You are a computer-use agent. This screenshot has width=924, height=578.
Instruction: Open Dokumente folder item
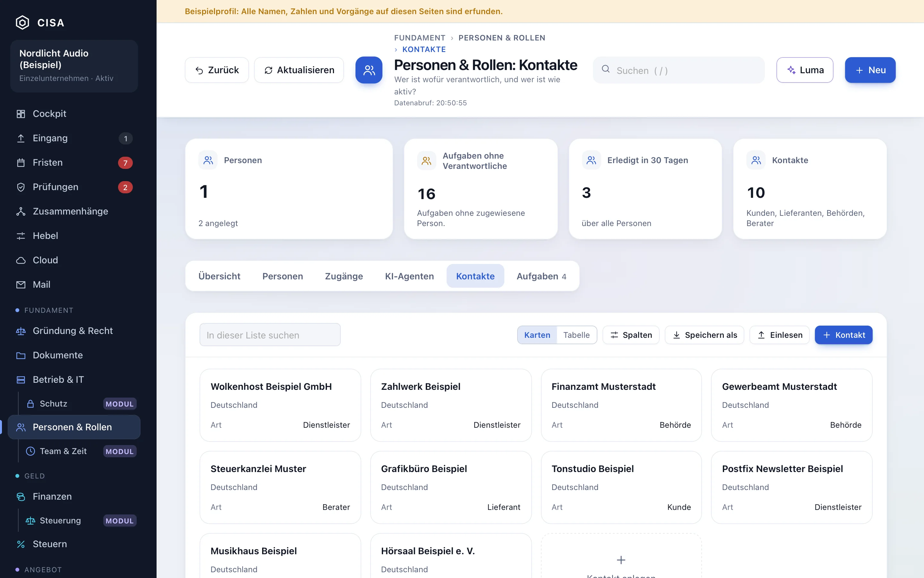click(x=74, y=355)
